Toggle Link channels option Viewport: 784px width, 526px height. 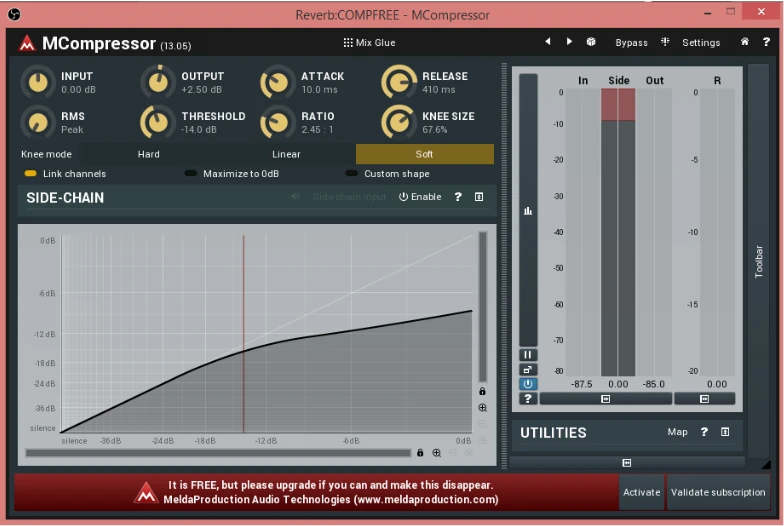pos(31,174)
